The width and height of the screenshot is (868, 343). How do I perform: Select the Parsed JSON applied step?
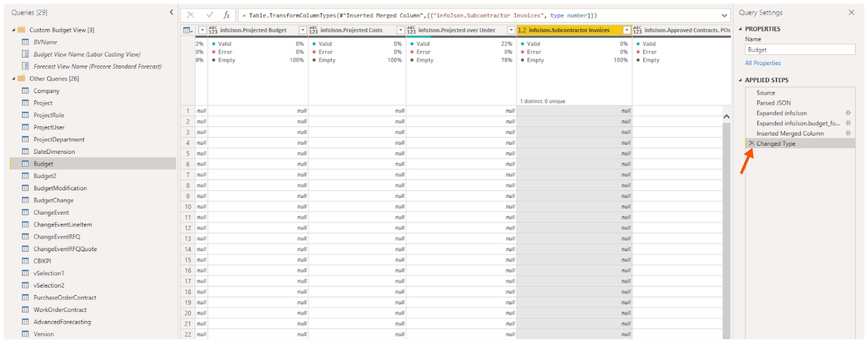[773, 103]
